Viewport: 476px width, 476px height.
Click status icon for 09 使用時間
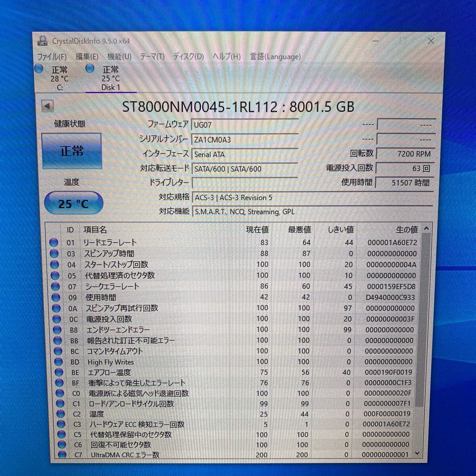(56, 297)
